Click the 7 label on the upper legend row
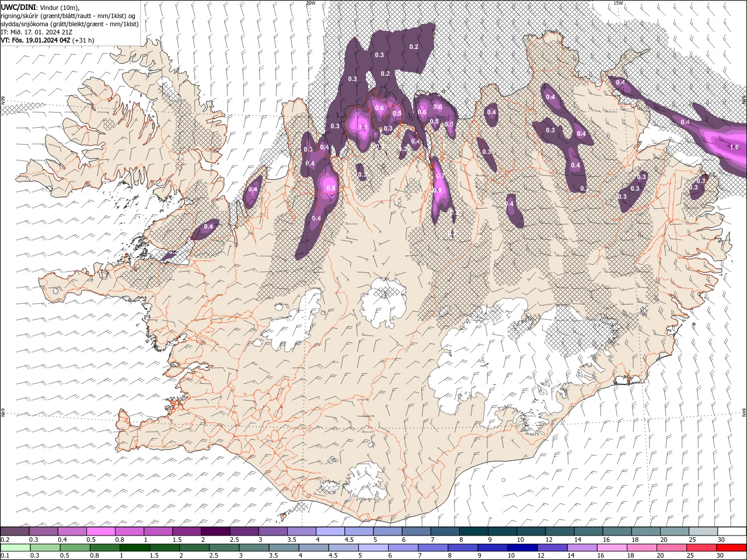This screenshot has width=747, height=560. click(x=432, y=540)
